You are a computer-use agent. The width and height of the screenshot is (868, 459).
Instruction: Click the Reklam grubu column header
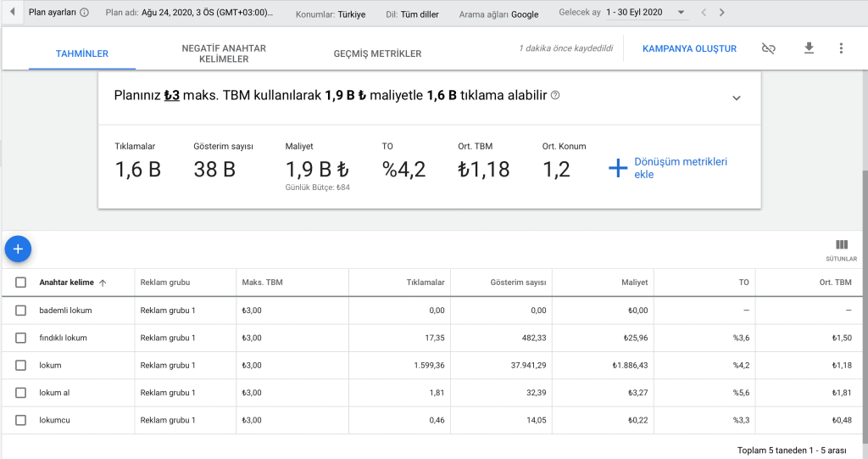165,283
